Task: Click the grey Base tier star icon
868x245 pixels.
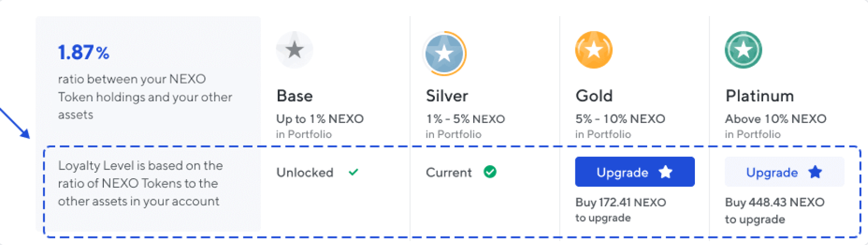Action: tap(295, 49)
